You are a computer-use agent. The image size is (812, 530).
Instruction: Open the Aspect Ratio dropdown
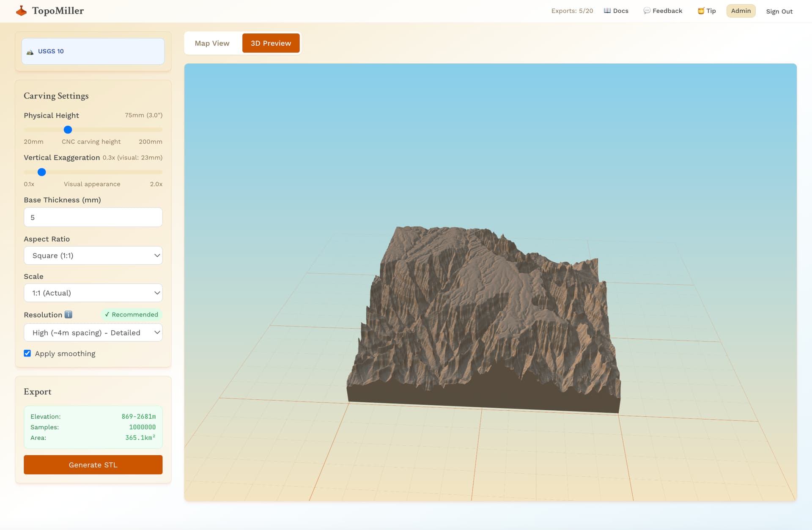(x=93, y=255)
